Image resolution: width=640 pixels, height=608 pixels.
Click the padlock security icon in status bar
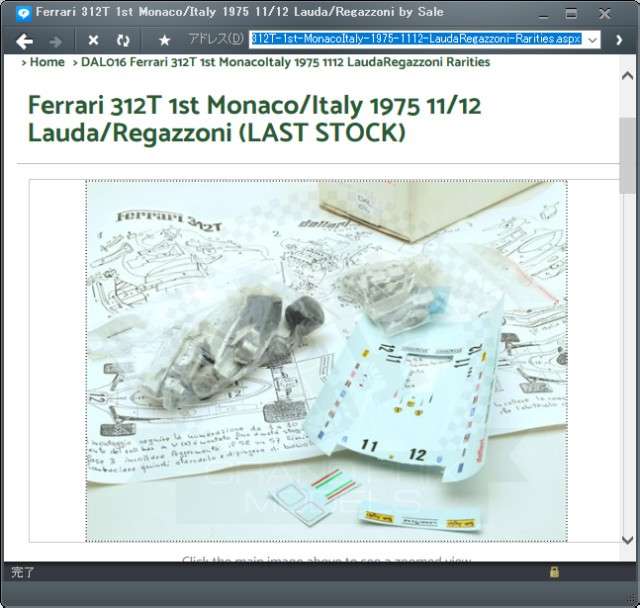coord(554,572)
